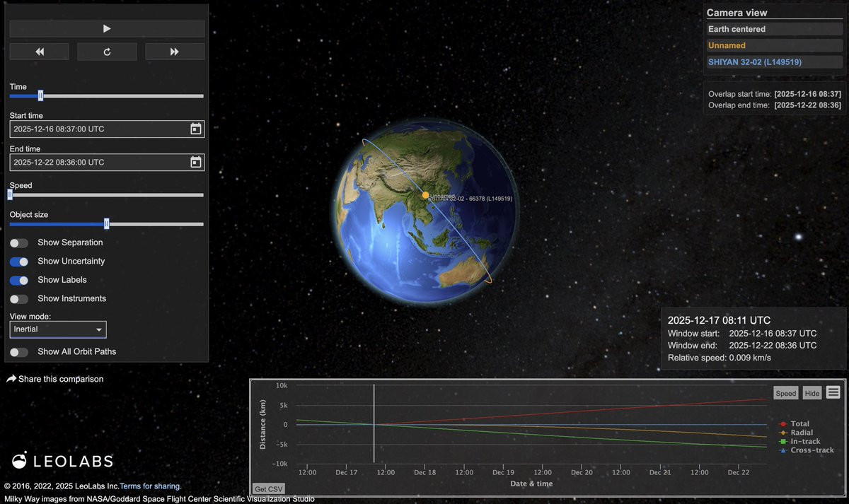Click the Share this comparison arrow icon
Viewport: 849px width, 504px height.
11,379
